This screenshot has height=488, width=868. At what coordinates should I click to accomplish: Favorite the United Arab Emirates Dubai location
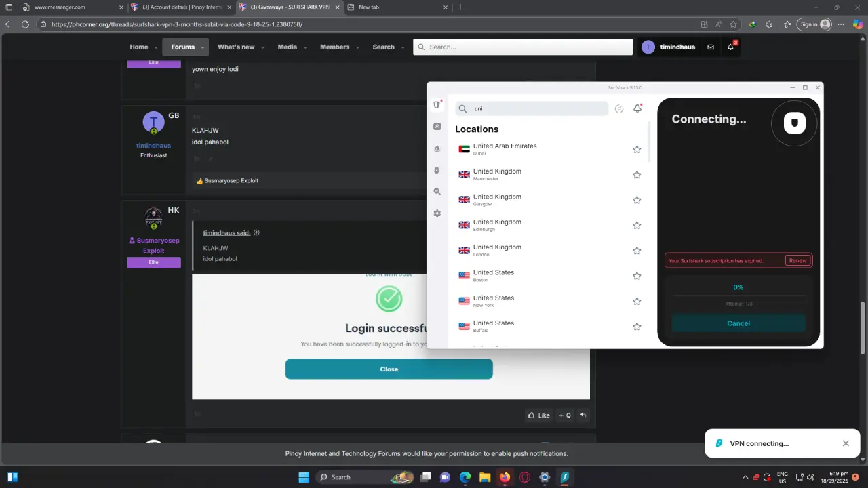[x=637, y=149]
